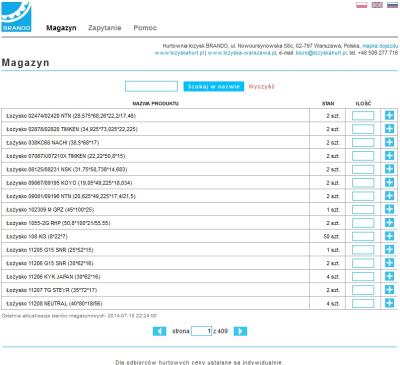Open the 'mapka dojazdu' link

tap(380, 46)
